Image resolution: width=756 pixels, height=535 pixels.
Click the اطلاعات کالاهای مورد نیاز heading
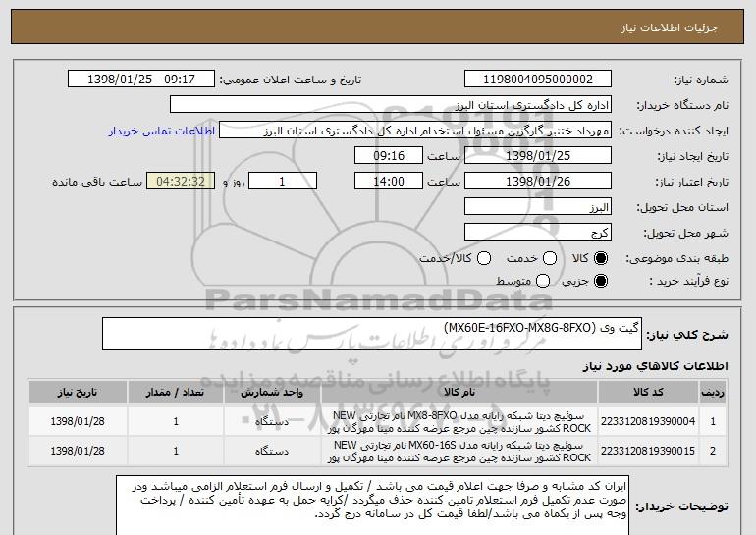655,366
